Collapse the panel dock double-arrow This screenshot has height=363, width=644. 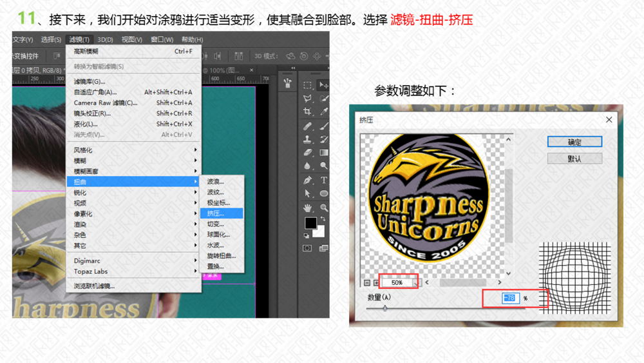point(293,68)
